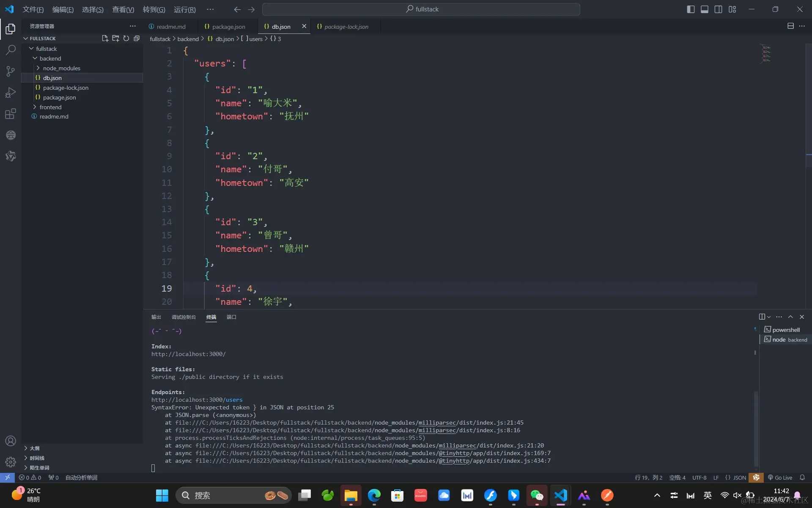This screenshot has width=812, height=508.
Task: Open notifications bell in status bar
Action: point(802,478)
